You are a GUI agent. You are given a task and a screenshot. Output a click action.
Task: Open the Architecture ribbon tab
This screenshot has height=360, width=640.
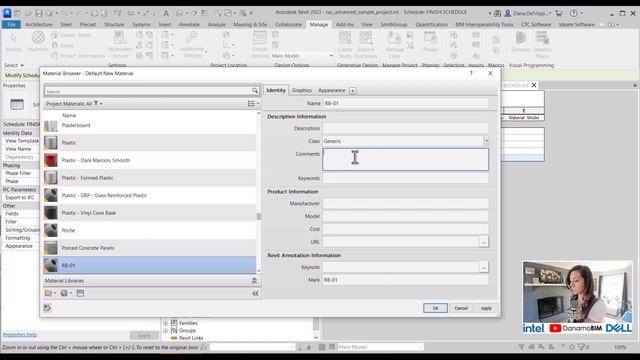coord(39,24)
